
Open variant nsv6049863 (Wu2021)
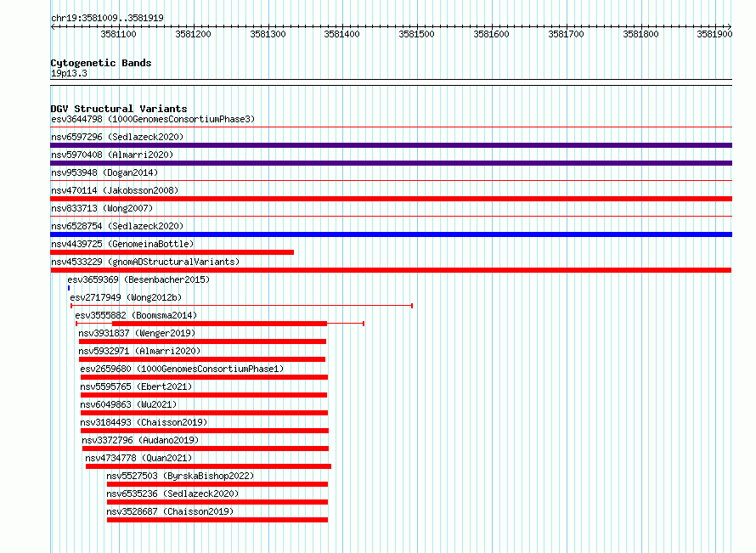click(x=128, y=404)
